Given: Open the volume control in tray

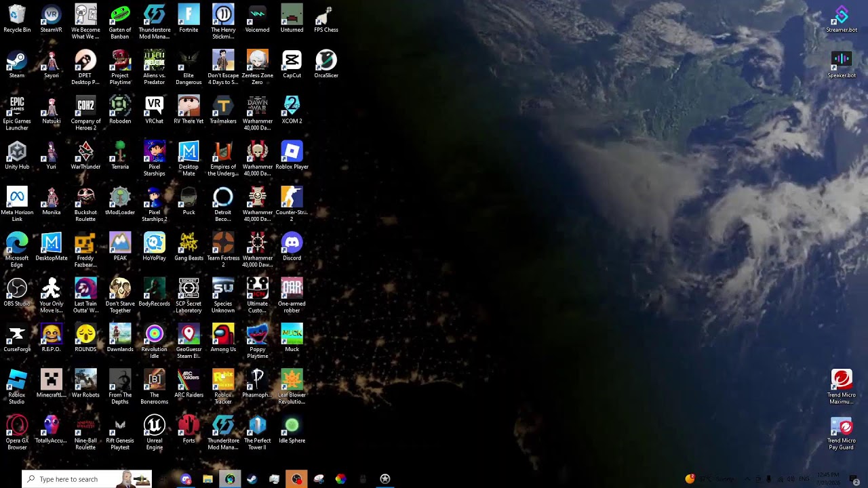Looking at the screenshot, I should tap(791, 479).
